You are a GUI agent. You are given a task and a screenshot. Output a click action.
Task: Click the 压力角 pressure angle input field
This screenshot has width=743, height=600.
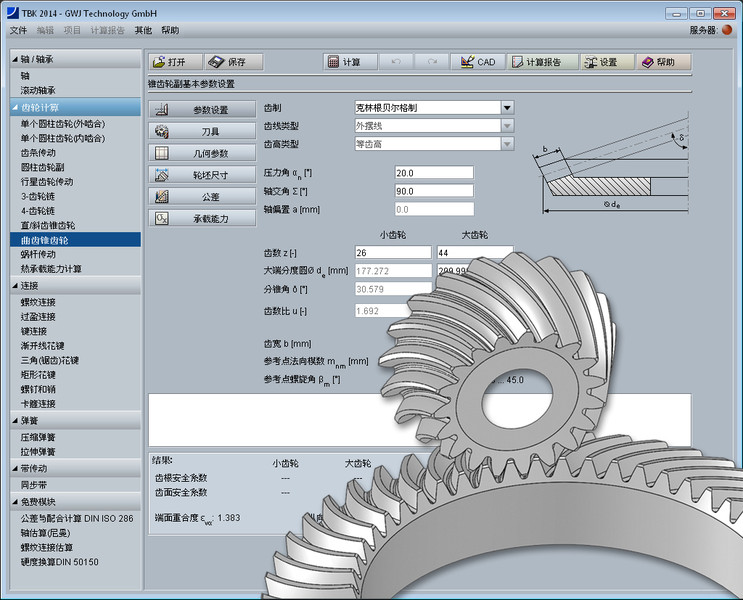(434, 173)
